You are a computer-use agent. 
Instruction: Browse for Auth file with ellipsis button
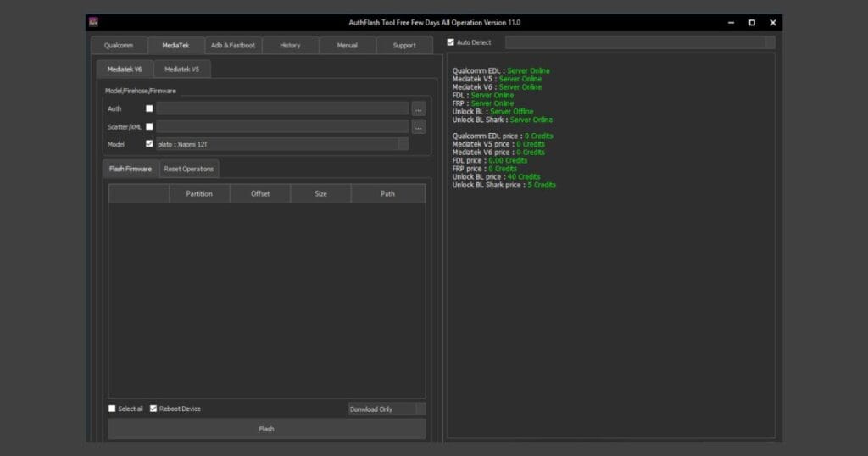[419, 109]
